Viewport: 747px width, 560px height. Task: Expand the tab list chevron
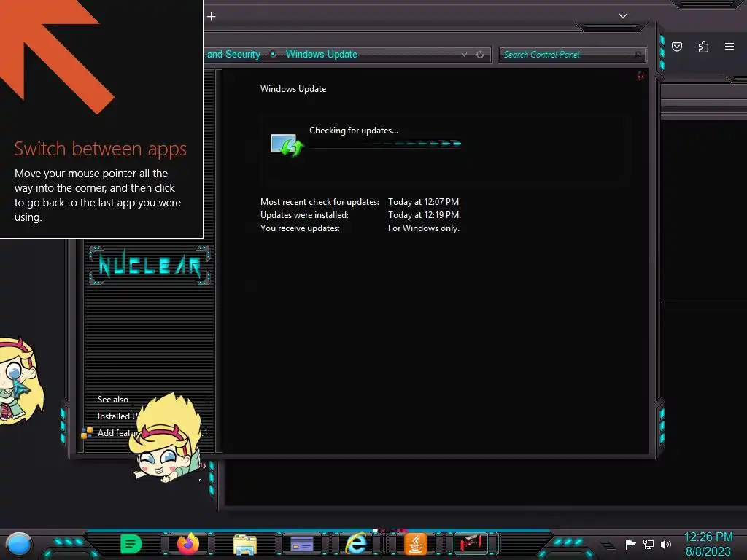623,16
